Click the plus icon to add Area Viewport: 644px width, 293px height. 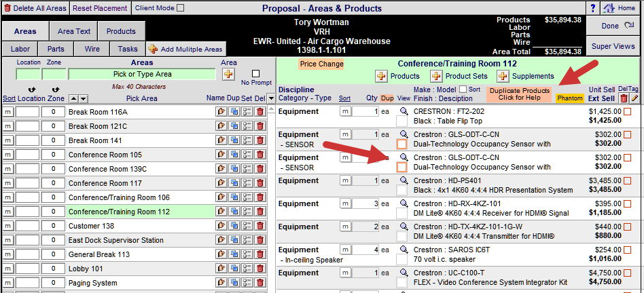click(228, 74)
